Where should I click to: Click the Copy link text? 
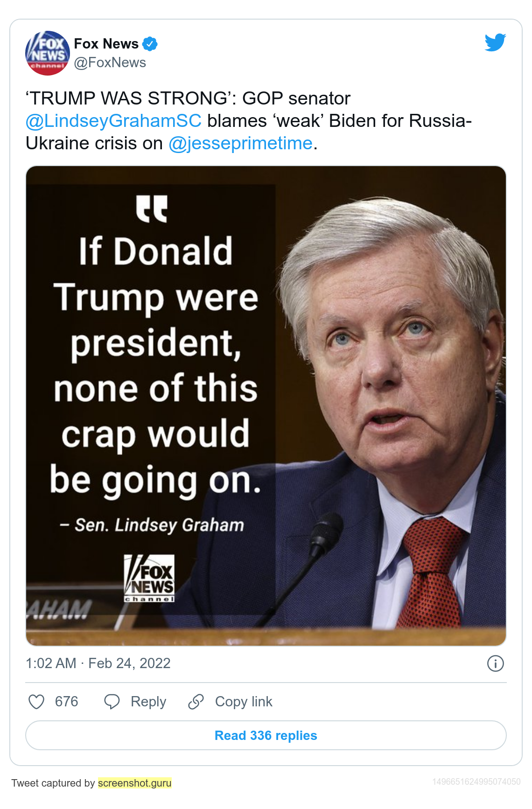(244, 701)
